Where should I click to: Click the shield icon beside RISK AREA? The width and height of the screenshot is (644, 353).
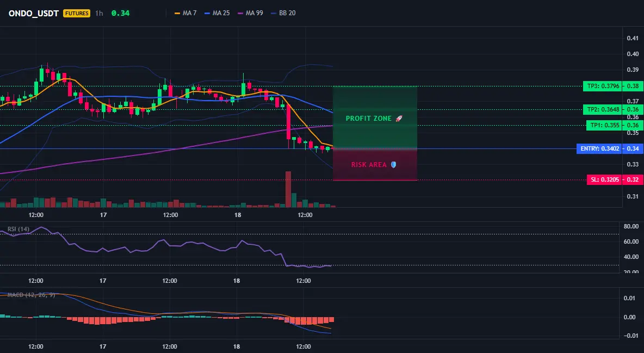(393, 164)
